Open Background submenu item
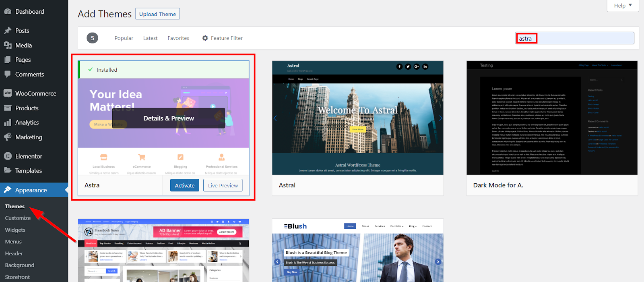 [x=20, y=265]
